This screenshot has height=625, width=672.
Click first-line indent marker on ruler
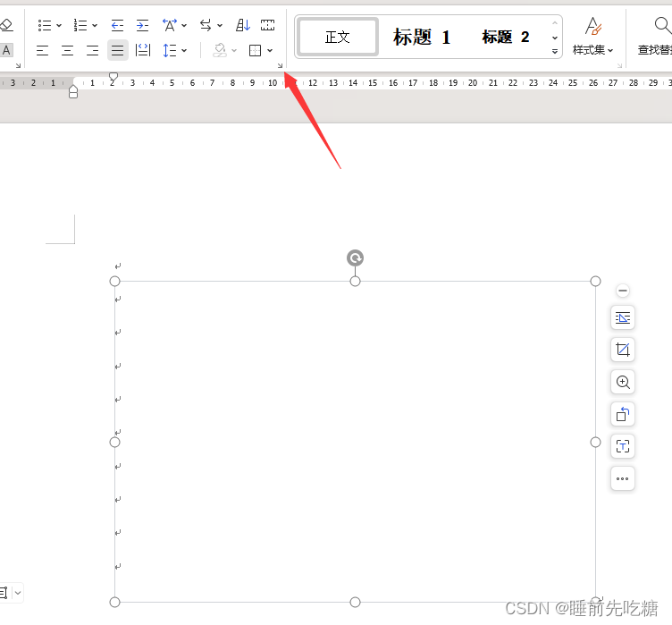click(113, 77)
